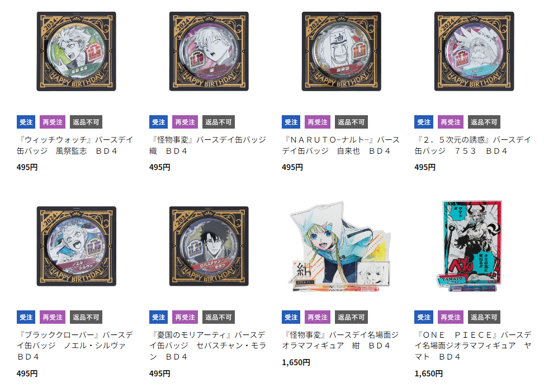Screen dimensions: 544x392
Task: Open the NARUTO 自来也 badge product image
Action: 342,51
